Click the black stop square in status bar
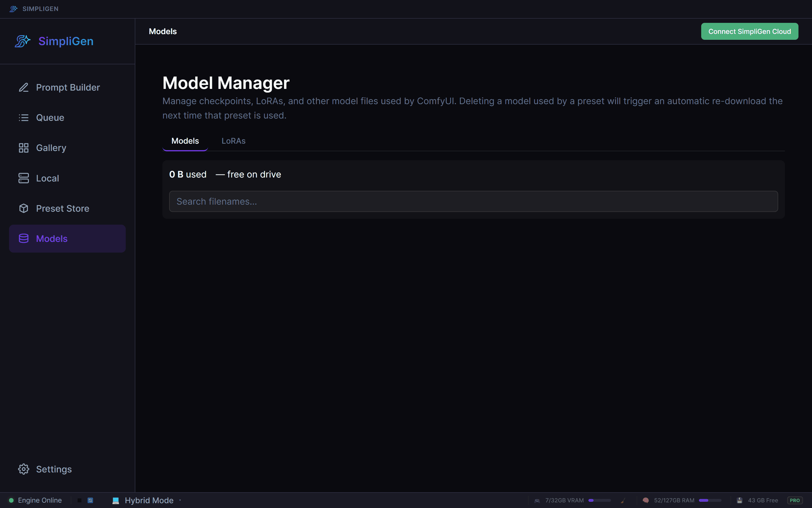Image resolution: width=812 pixels, height=508 pixels. (x=80, y=500)
